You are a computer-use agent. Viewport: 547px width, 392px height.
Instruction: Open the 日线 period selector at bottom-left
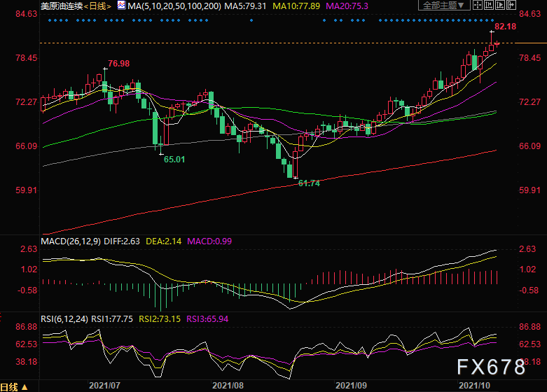pyautogui.click(x=14, y=387)
